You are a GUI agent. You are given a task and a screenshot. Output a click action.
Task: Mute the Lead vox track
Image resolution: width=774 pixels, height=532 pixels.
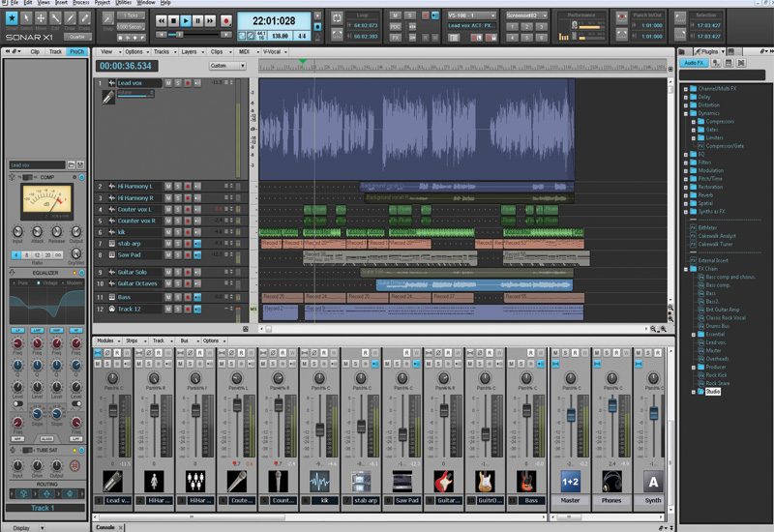coord(168,83)
